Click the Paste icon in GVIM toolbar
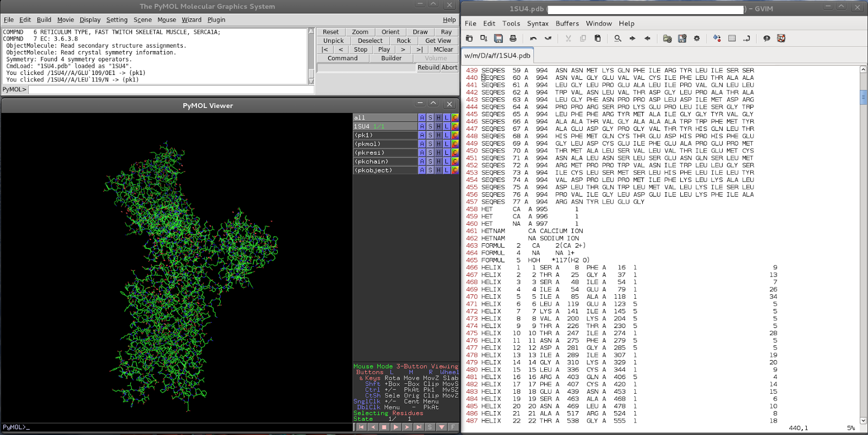868x435 pixels. click(x=597, y=39)
